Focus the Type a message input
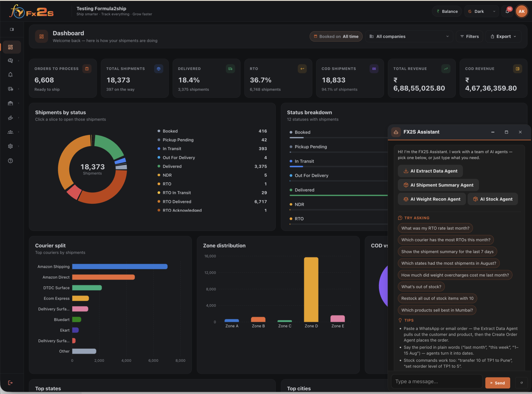This screenshot has height=394, width=532. point(437,382)
